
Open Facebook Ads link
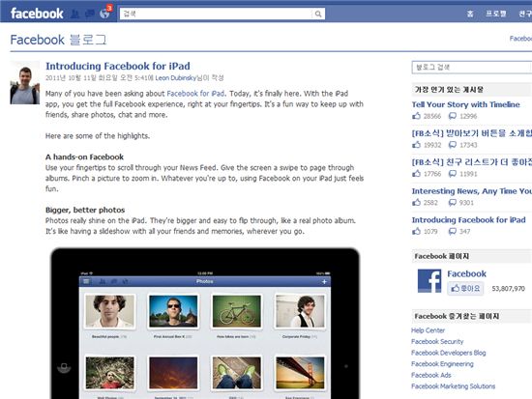click(x=430, y=375)
